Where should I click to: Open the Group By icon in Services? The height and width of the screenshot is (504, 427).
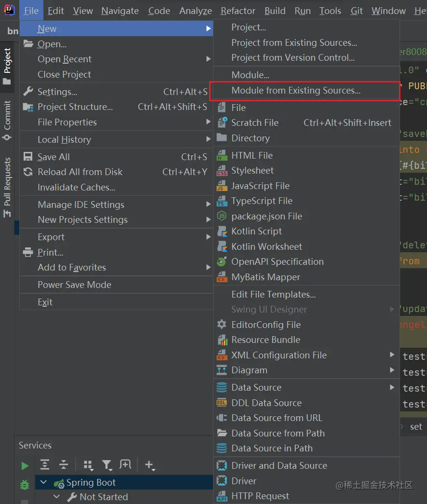click(x=88, y=465)
